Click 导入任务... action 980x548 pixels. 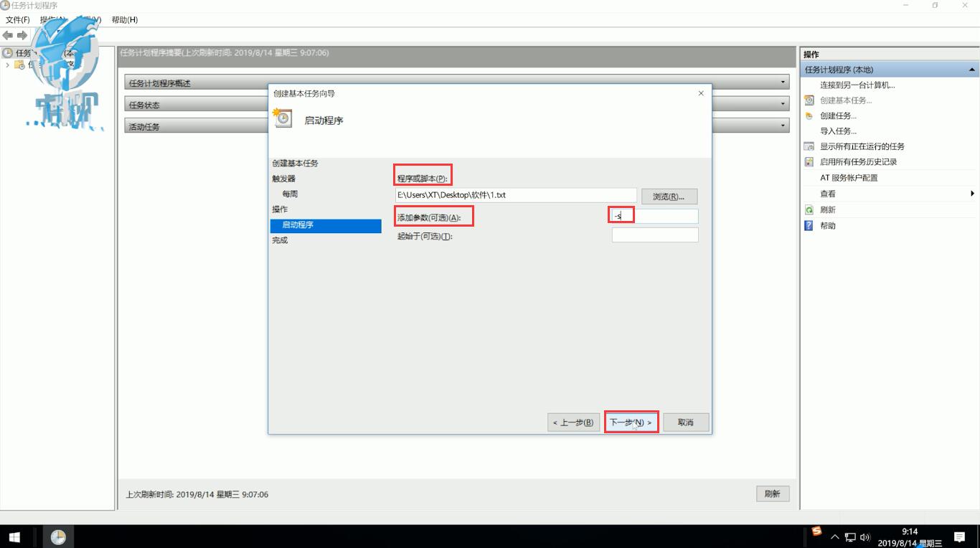[x=838, y=131]
